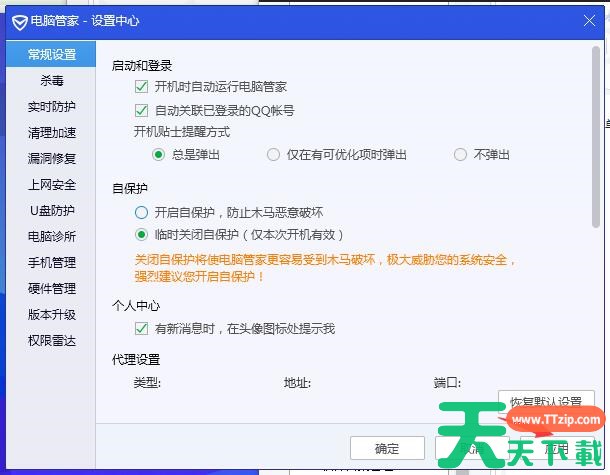610x475 pixels.
Task: Switch to 电脑诊所 tab
Action: [51, 236]
